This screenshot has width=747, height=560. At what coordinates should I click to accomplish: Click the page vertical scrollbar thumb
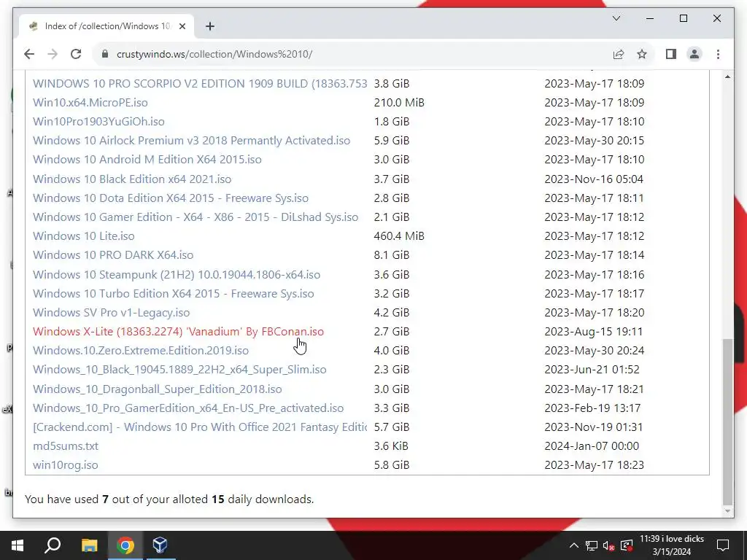pyautogui.click(x=727, y=421)
